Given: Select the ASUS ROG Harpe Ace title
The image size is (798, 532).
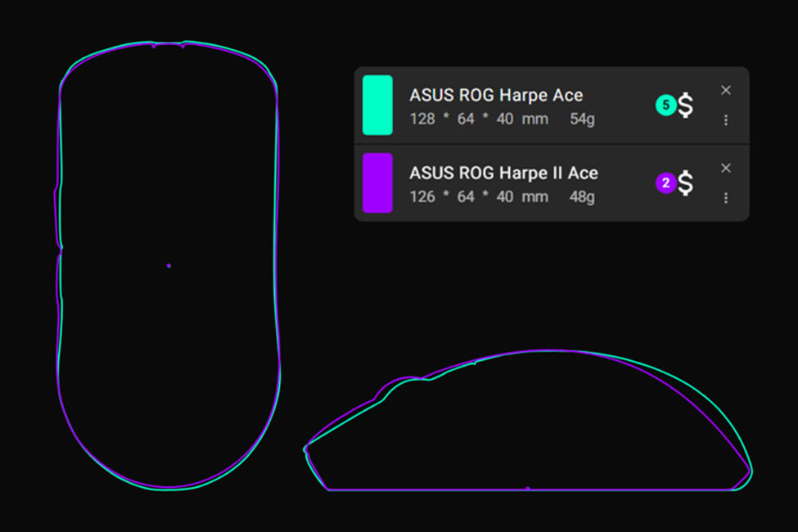Looking at the screenshot, I should [496, 95].
